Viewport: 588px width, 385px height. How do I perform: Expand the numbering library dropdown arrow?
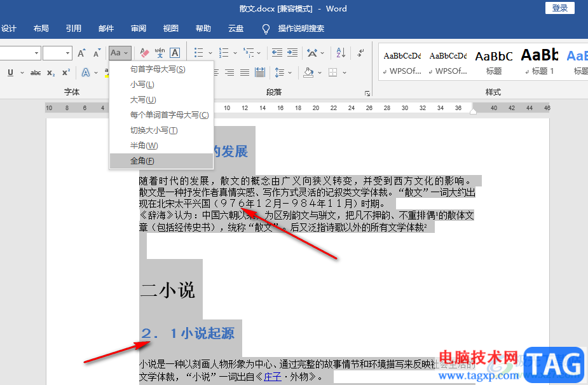click(235, 53)
